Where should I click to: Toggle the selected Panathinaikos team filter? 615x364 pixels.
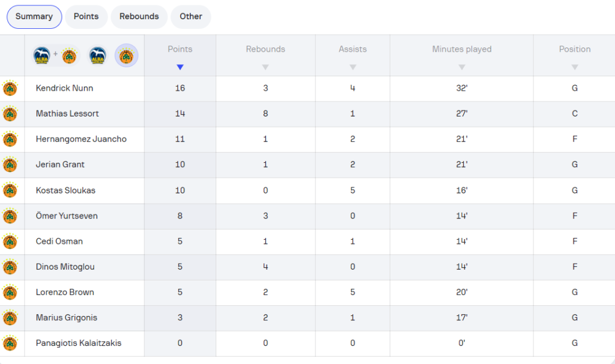pos(126,56)
